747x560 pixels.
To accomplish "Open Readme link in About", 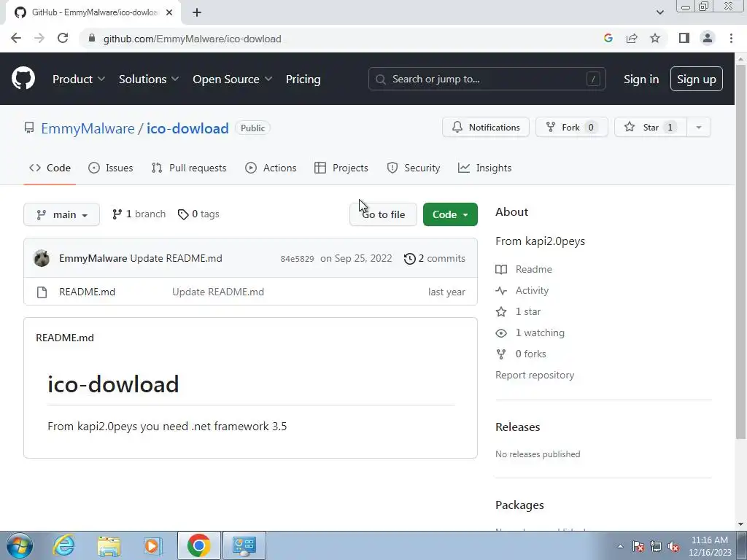I will (x=533, y=269).
